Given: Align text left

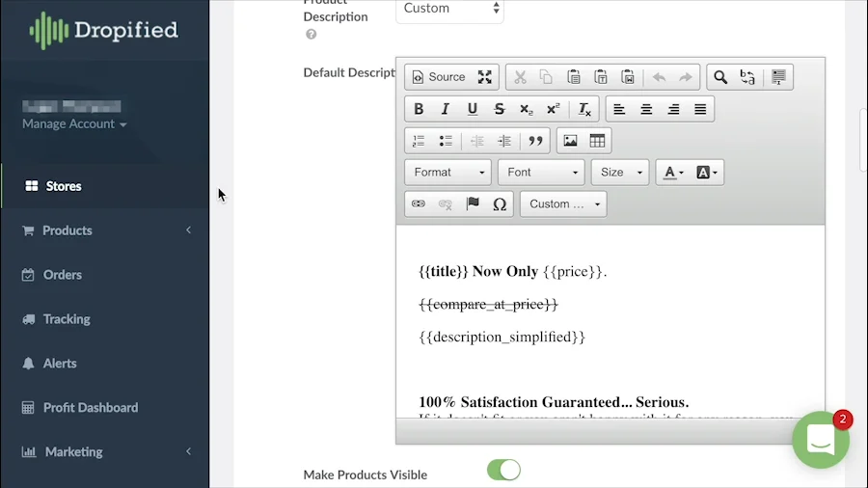Looking at the screenshot, I should coord(619,109).
